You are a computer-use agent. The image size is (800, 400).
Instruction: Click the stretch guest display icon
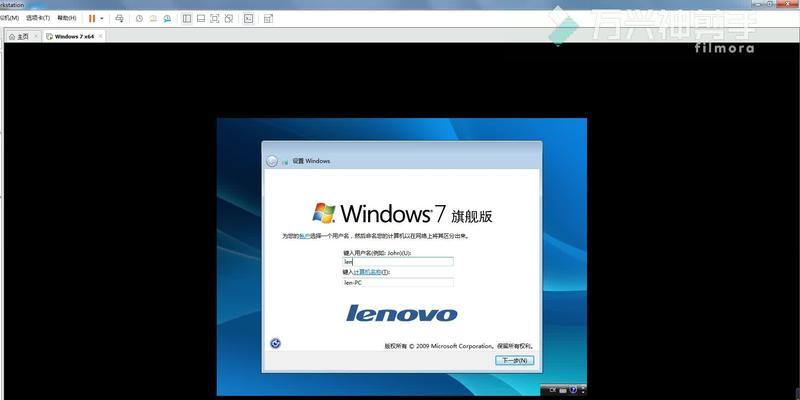click(268, 18)
